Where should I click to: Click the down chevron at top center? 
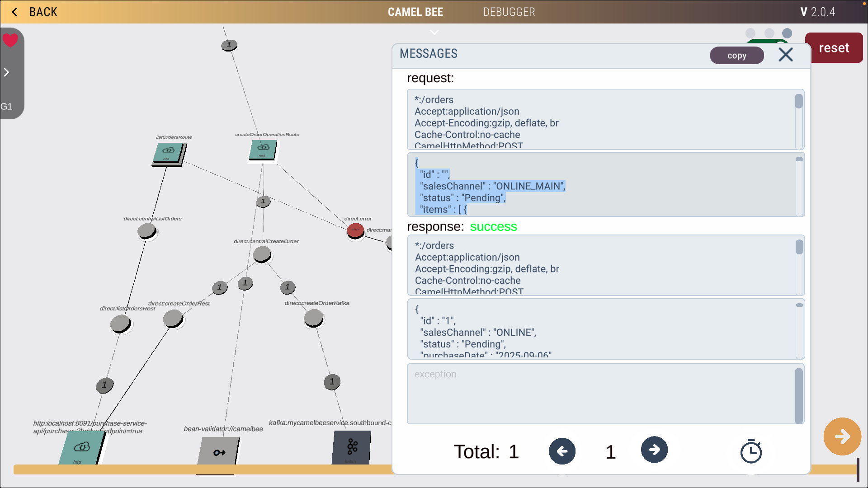[434, 32]
